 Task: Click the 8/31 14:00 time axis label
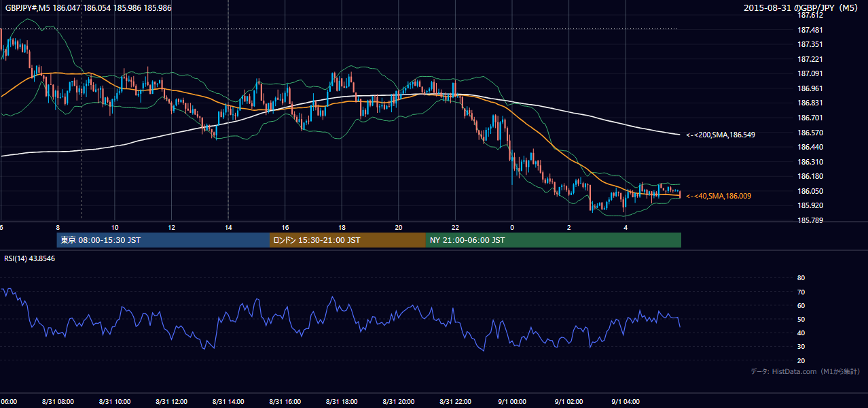pos(228,401)
